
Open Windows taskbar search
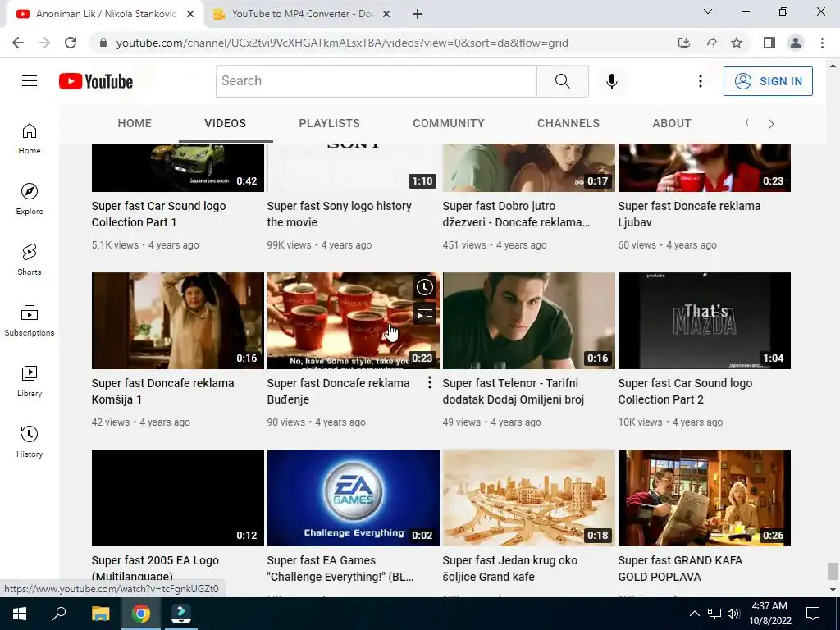click(x=59, y=614)
